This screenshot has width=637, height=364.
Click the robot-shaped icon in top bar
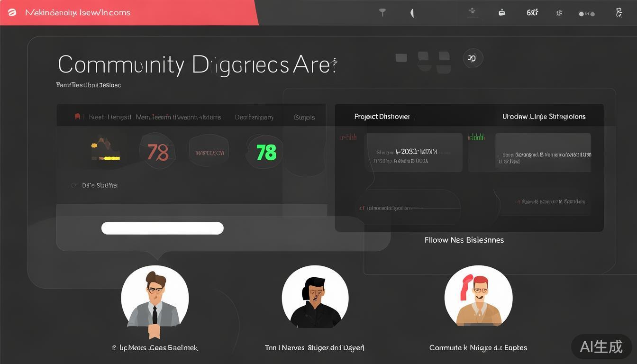click(x=501, y=13)
